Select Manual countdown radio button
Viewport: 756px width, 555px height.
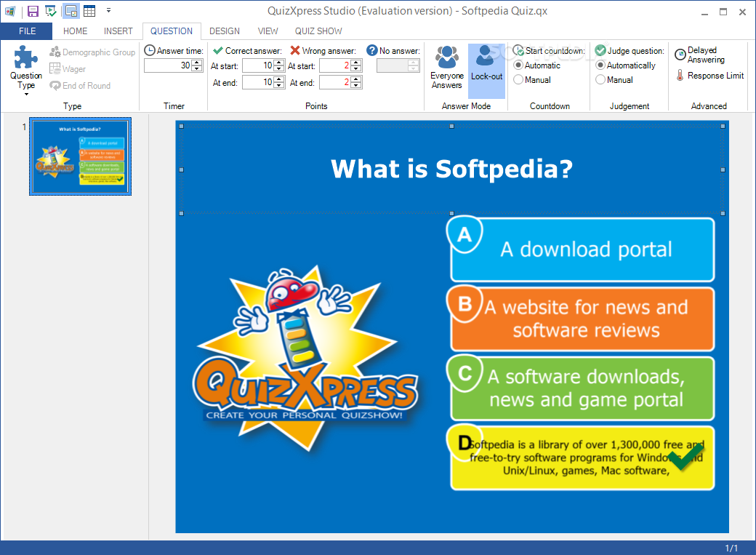click(x=518, y=79)
